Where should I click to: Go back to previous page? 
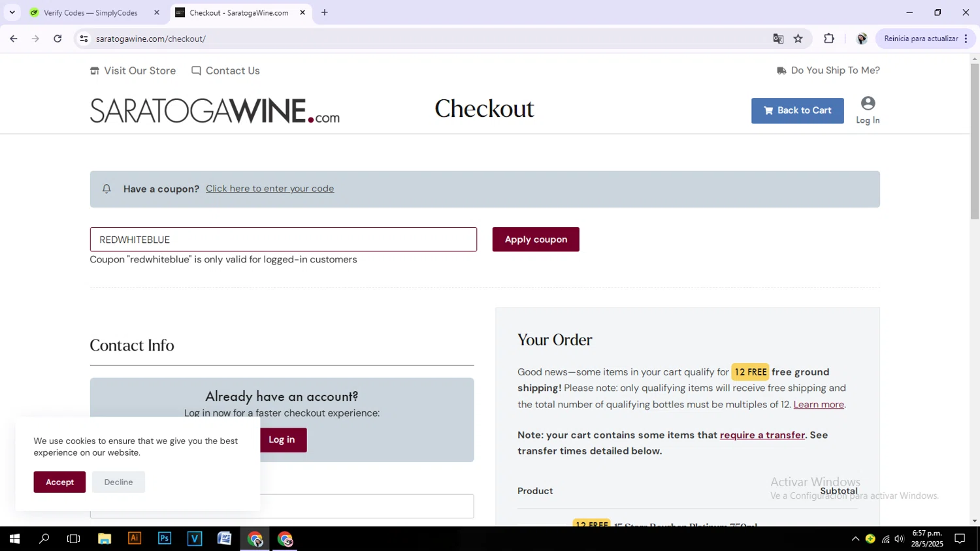(x=14, y=39)
